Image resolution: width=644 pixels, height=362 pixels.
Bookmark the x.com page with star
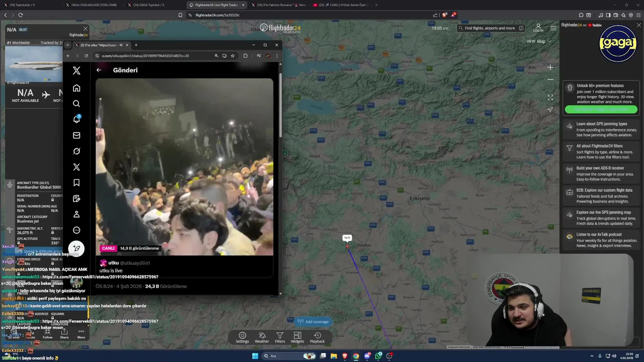(x=232, y=56)
